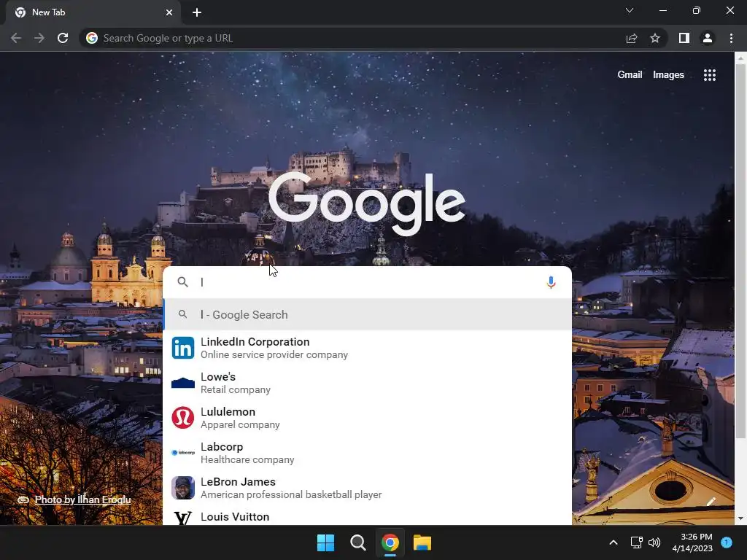
Task: Share this page icon in address bar
Action: [632, 38]
